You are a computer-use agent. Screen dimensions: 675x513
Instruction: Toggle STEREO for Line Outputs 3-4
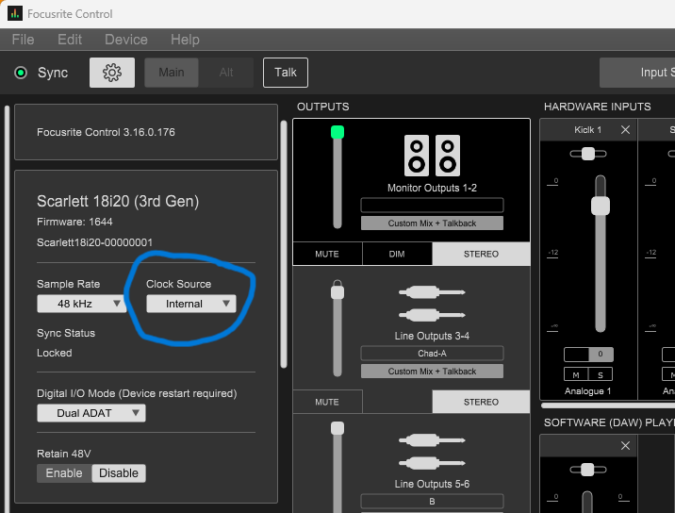point(481,402)
